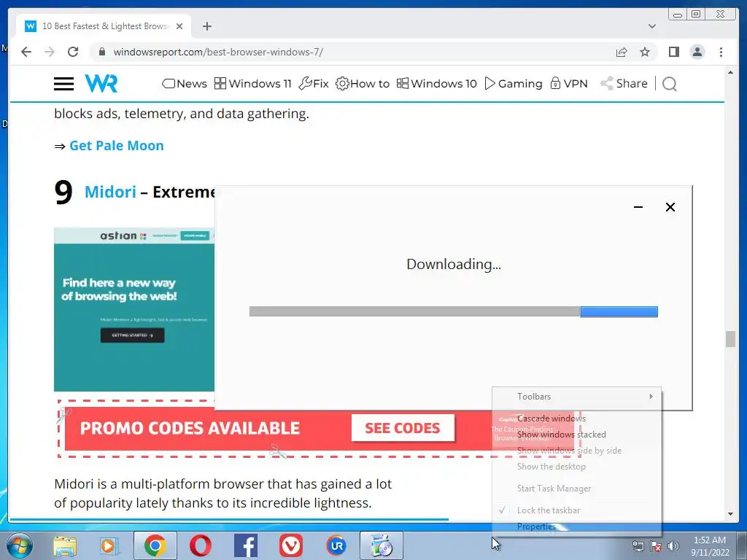The image size is (747, 560).
Task: Open the How to section
Action: click(x=363, y=84)
